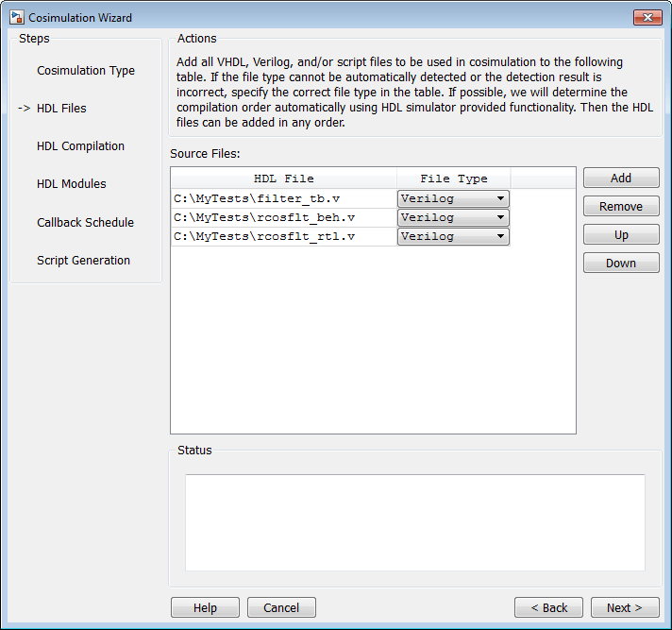Click the HDL File column header
Screen dimensions: 672x630
click(284, 179)
